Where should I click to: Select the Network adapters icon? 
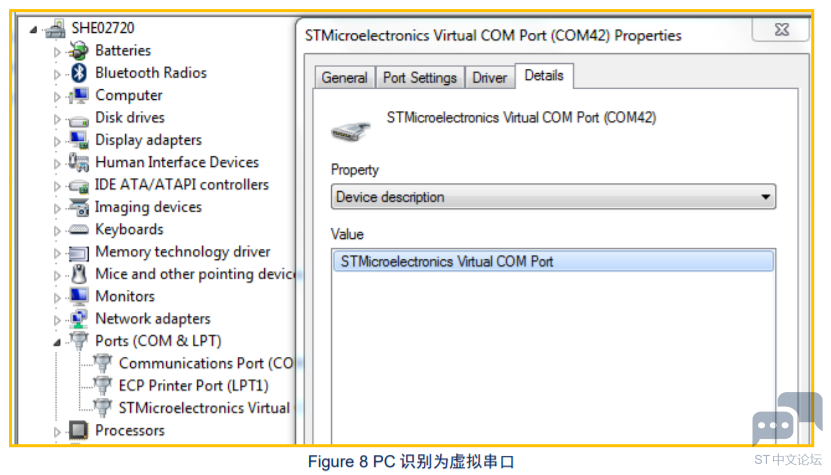pos(79,319)
